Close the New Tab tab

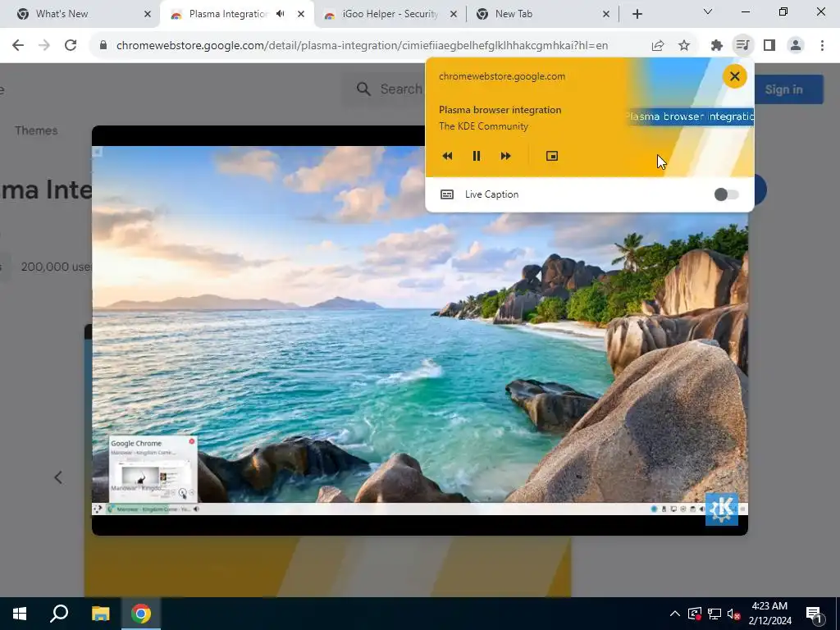(x=606, y=14)
